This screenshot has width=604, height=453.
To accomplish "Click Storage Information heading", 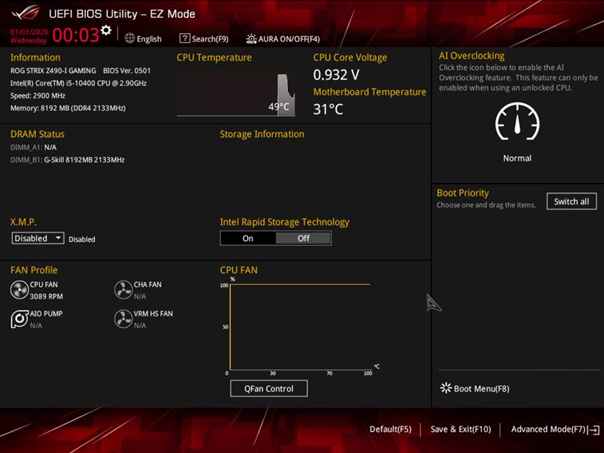I will [262, 134].
